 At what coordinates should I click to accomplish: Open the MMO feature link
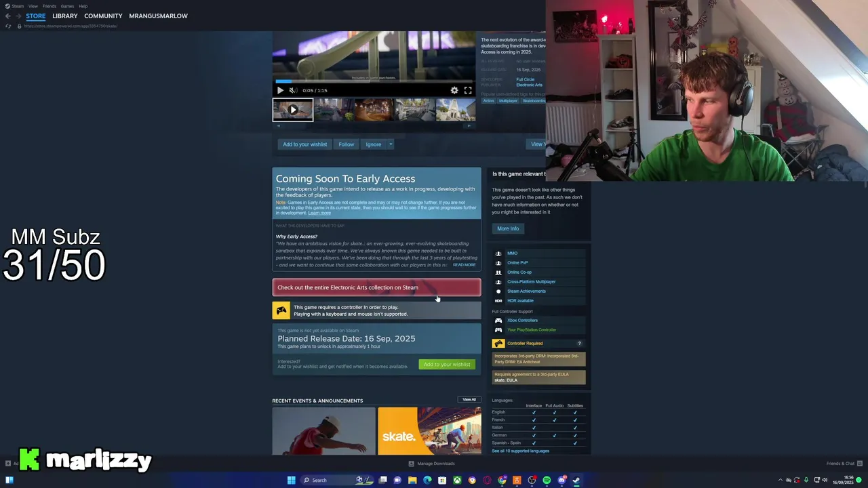[x=512, y=253]
